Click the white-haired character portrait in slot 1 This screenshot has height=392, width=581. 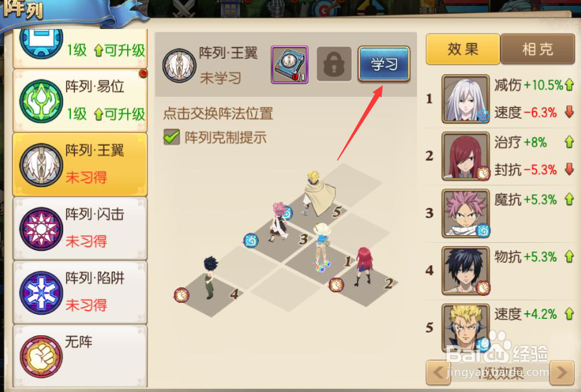pyautogui.click(x=465, y=99)
